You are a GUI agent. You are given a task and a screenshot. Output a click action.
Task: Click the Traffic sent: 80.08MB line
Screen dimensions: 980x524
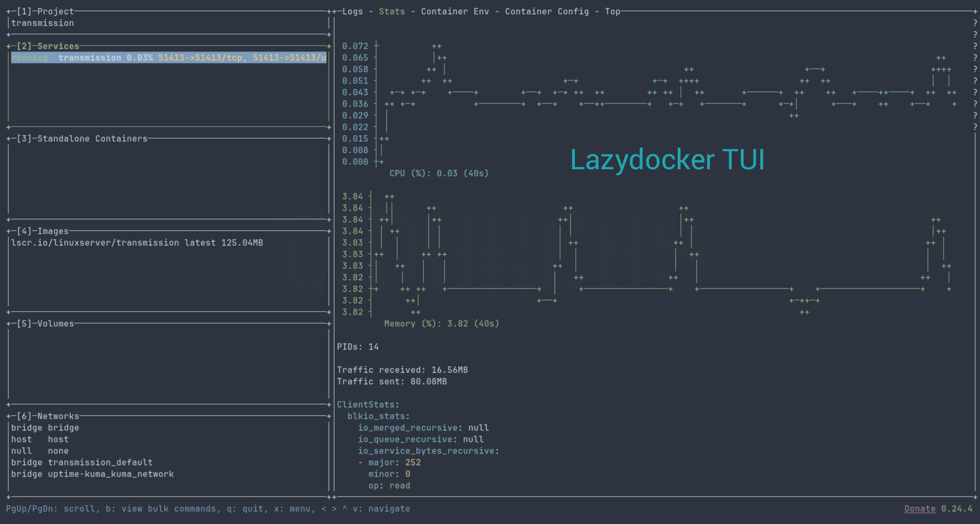[x=392, y=382]
